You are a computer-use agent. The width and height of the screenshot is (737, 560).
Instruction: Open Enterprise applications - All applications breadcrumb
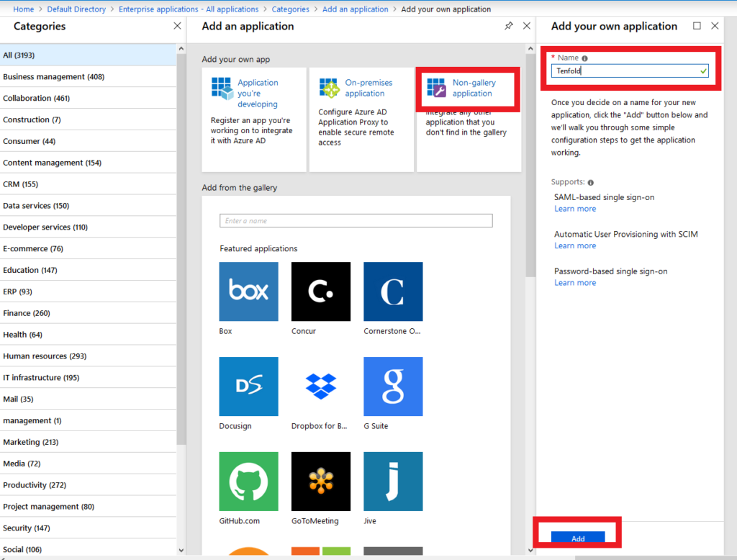189,9
